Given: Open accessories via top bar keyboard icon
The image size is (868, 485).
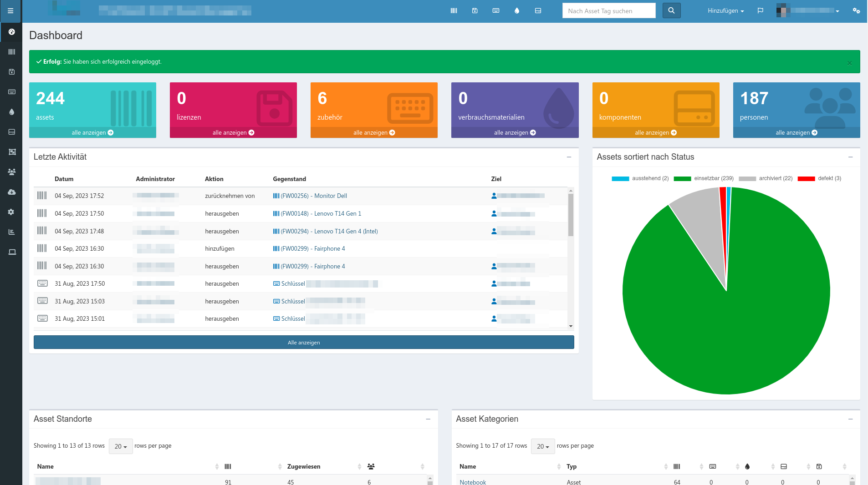Looking at the screenshot, I should coord(496,10).
